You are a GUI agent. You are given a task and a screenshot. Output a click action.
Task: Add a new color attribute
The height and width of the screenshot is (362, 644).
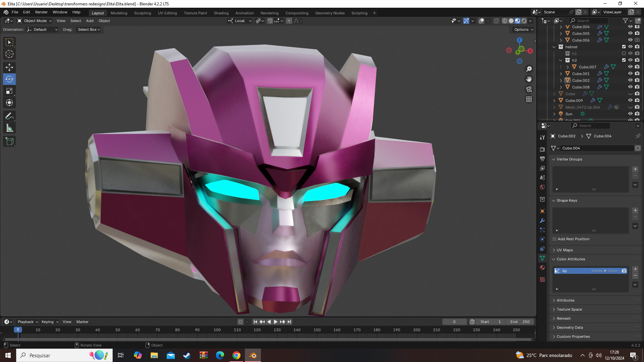click(635, 269)
